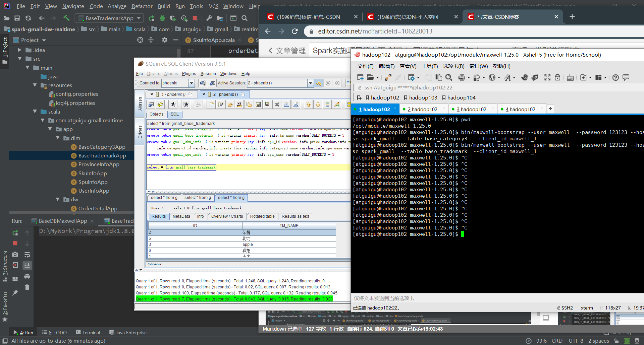This screenshot has width=644, height=345.
Task: Toggle the 2: Favorites side tool window
Action: point(5,306)
